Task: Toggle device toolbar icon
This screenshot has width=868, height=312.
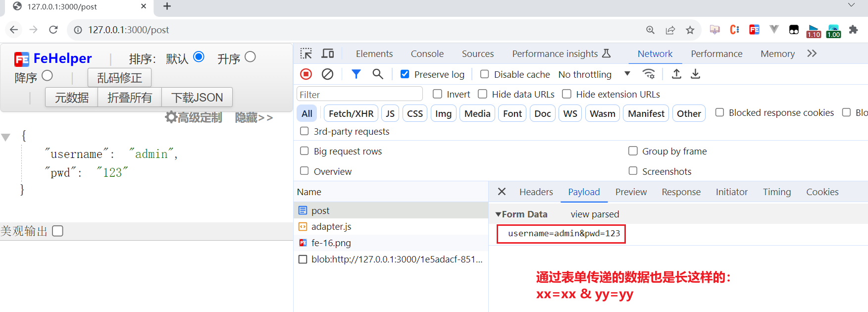Action: pyautogui.click(x=328, y=53)
